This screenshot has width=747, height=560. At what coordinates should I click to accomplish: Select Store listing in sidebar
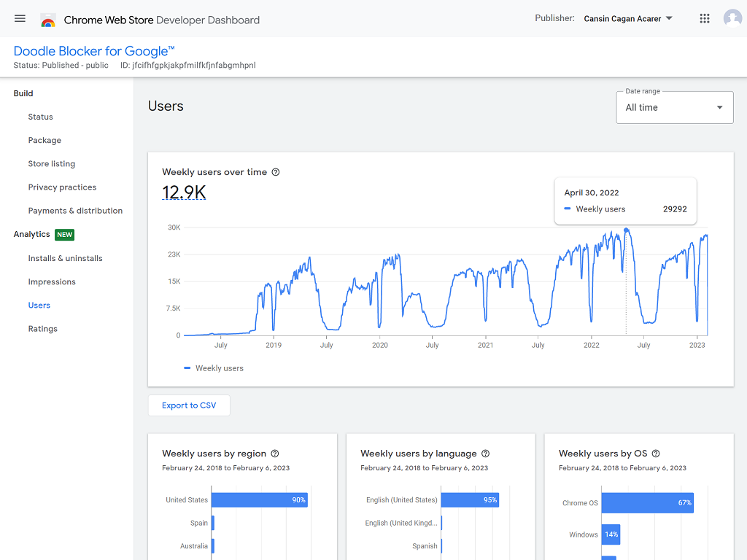[51, 164]
